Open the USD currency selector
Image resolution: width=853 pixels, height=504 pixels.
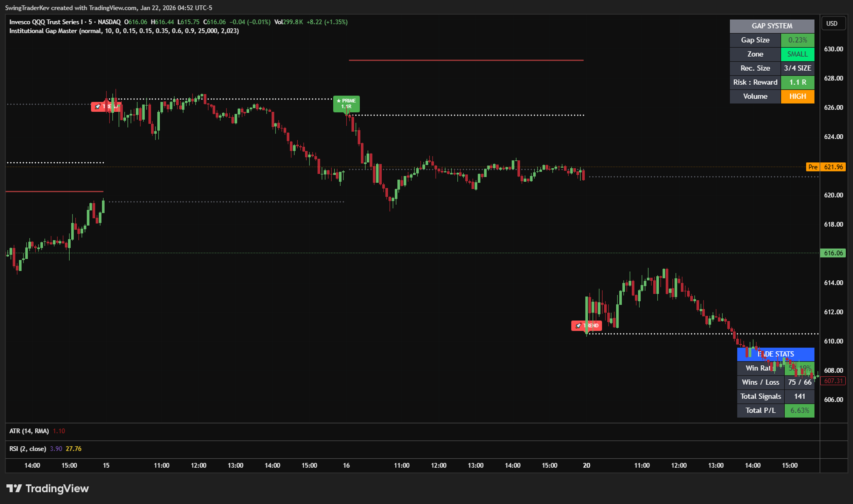(833, 23)
